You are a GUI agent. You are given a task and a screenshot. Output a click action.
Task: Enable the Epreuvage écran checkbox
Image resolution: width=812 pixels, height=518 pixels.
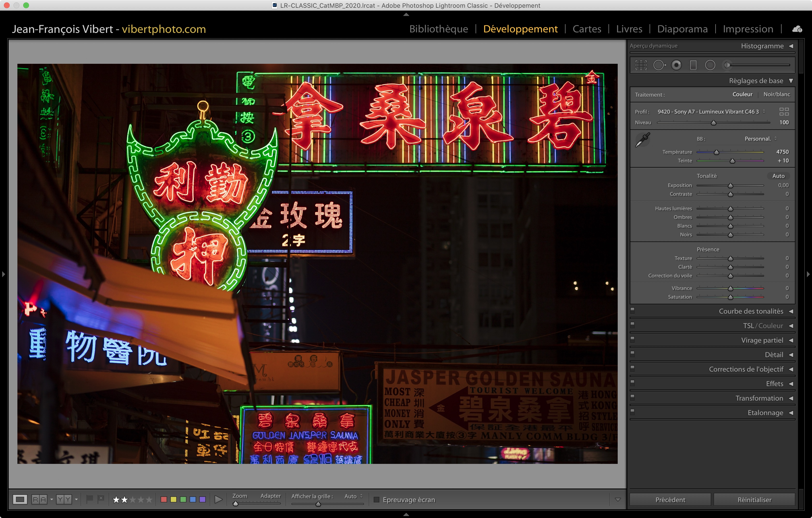point(377,499)
